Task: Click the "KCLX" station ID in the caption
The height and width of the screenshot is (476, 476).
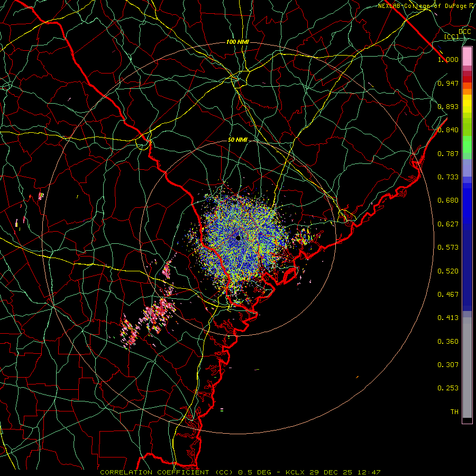Action: [x=296, y=472]
